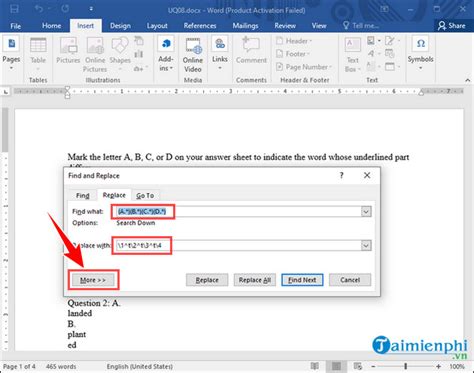Click the Chart icon in Illustrations

139,54
